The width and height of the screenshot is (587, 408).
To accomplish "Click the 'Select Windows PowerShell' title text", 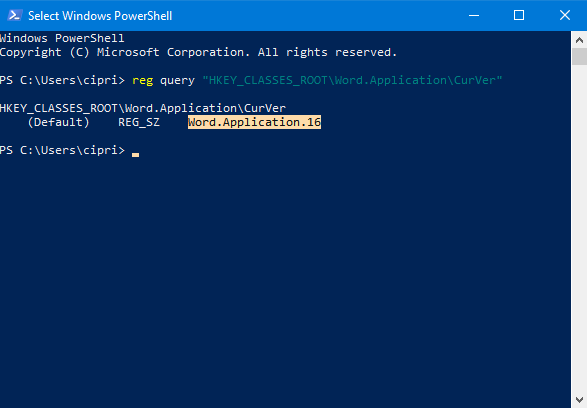I will tap(100, 16).
